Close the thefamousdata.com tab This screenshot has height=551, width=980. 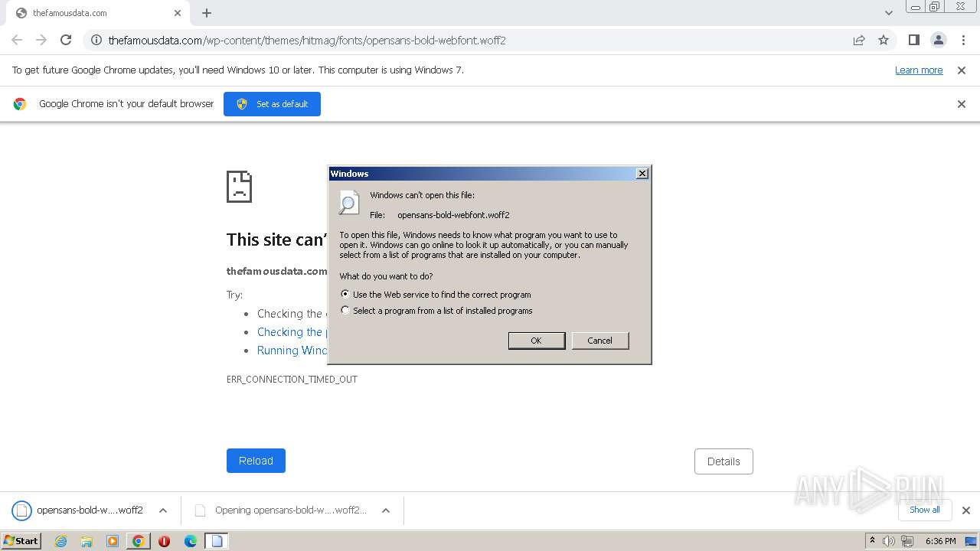pos(178,13)
